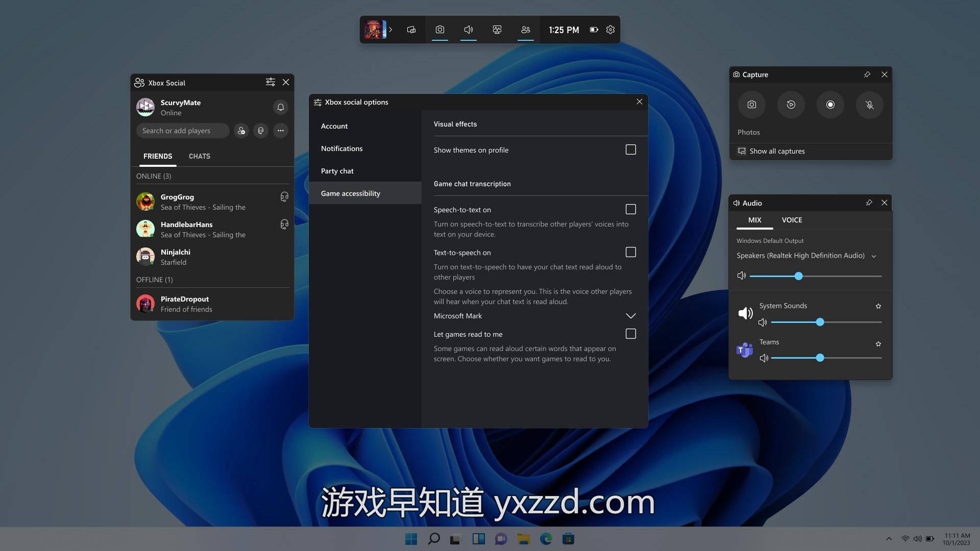Toggle the Capture widget camera icon in Game Bar

(x=439, y=30)
